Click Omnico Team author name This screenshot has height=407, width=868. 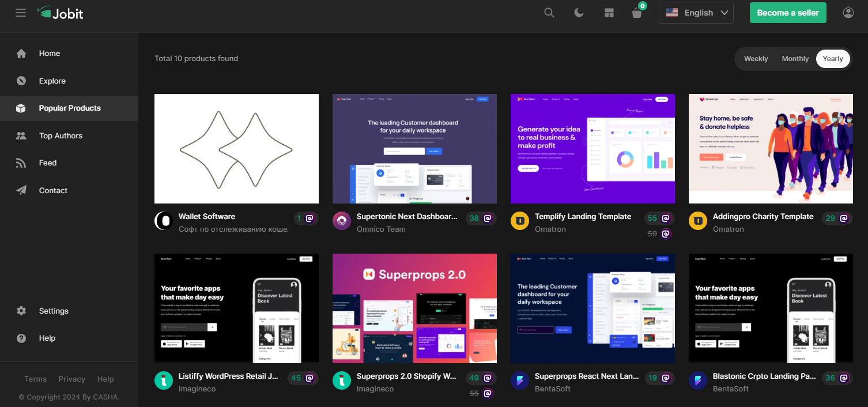[381, 229]
